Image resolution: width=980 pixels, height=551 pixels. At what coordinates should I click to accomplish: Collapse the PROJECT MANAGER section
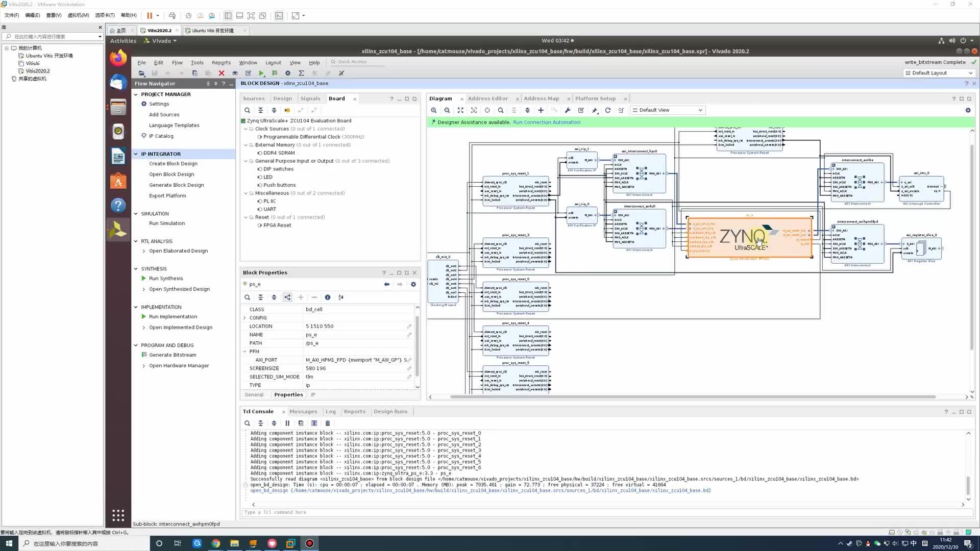(136, 94)
